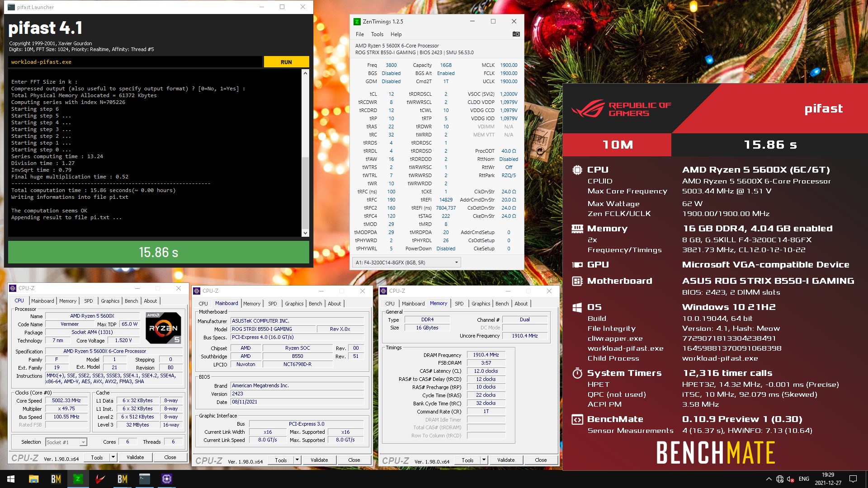The image size is (868, 488).
Task: Click the BenchMate code-bracket icon in result panel
Action: point(577,419)
